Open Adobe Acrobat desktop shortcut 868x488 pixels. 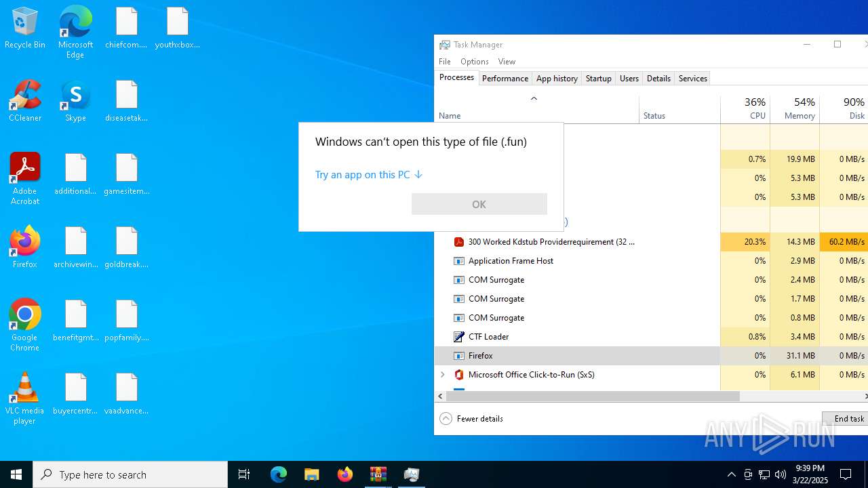(x=25, y=179)
